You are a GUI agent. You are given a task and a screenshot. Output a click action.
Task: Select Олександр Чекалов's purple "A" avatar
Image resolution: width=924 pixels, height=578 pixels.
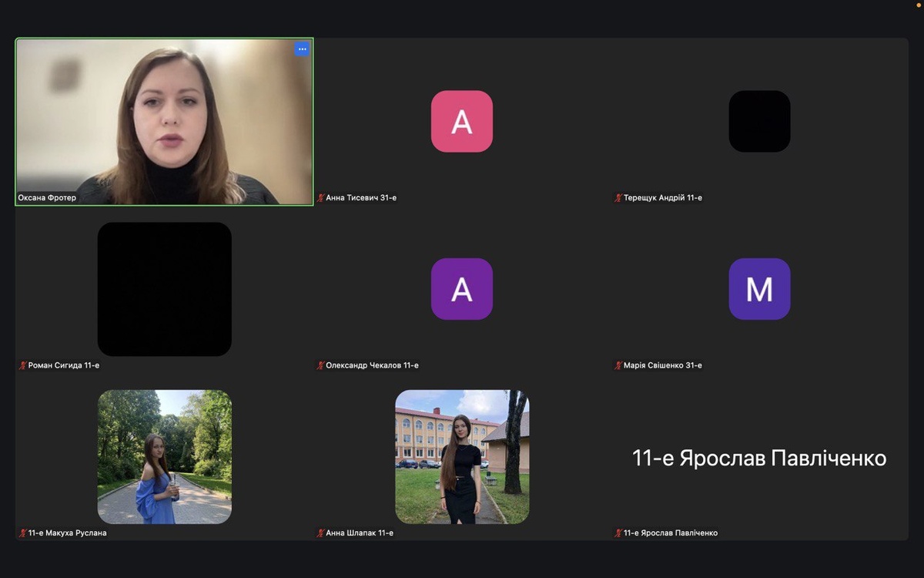(461, 289)
